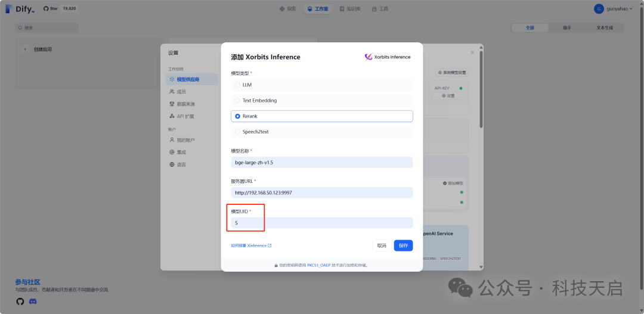Click the user avatar G icon
The image size is (644, 314).
599,8
